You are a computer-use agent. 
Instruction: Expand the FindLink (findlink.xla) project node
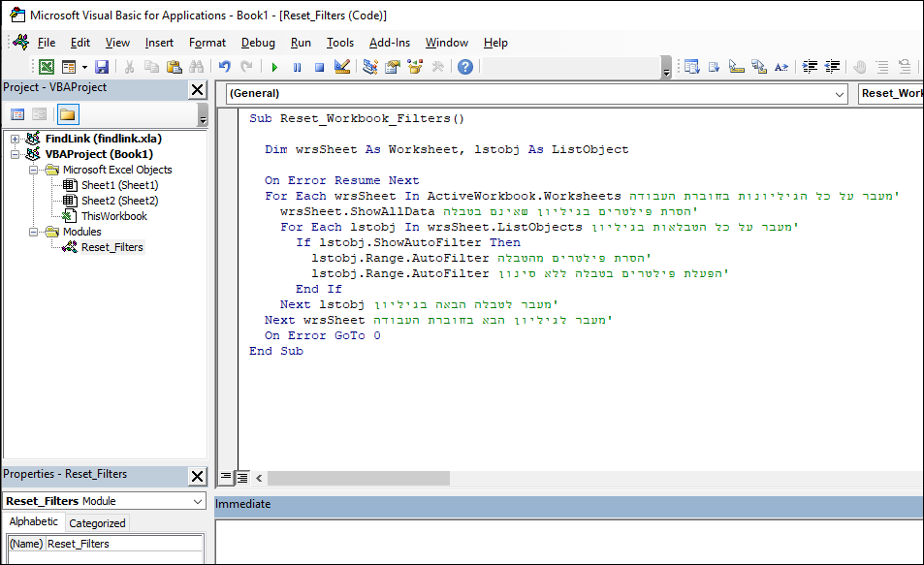coord(16,139)
